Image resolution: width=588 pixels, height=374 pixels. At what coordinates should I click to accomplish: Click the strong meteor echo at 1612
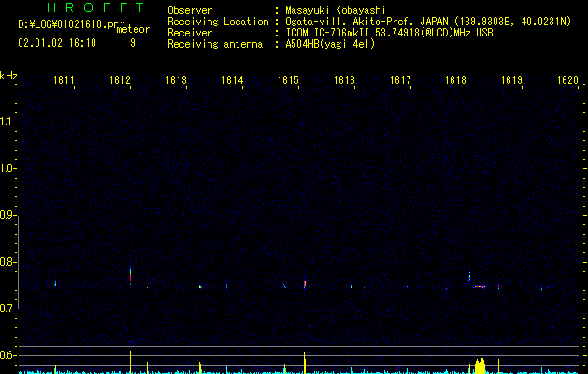click(131, 276)
